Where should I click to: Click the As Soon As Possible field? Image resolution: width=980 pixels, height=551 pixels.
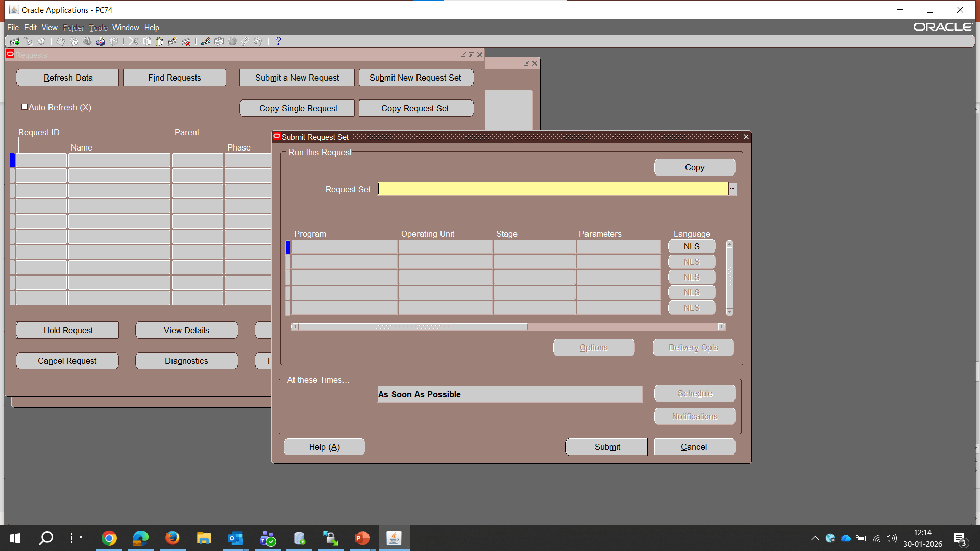[510, 394]
